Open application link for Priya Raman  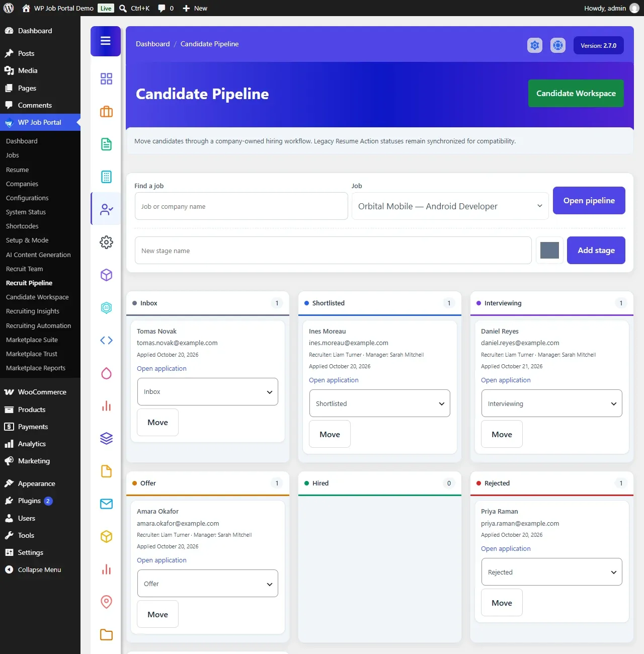point(506,548)
